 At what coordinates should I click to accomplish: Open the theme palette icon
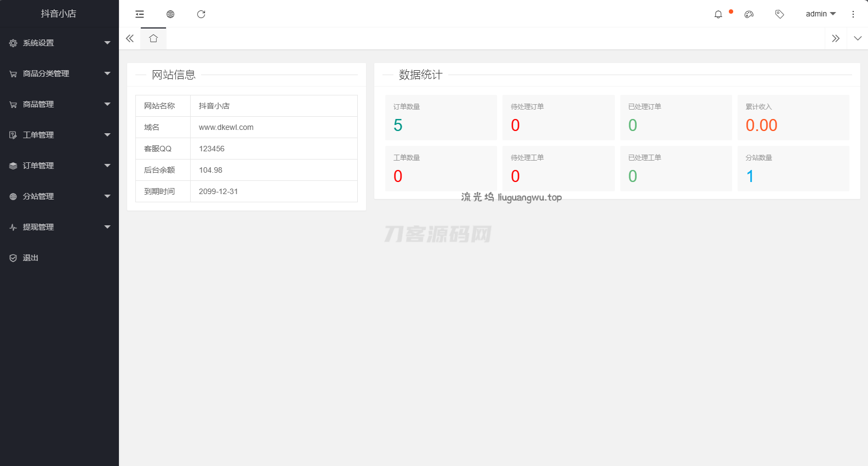749,14
